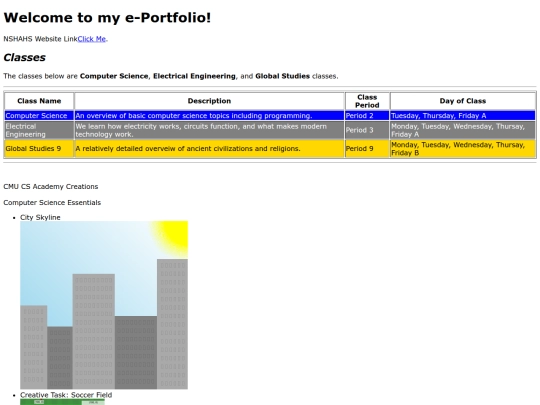
Task: Click the 'Period 9' cell
Action: (x=367, y=148)
